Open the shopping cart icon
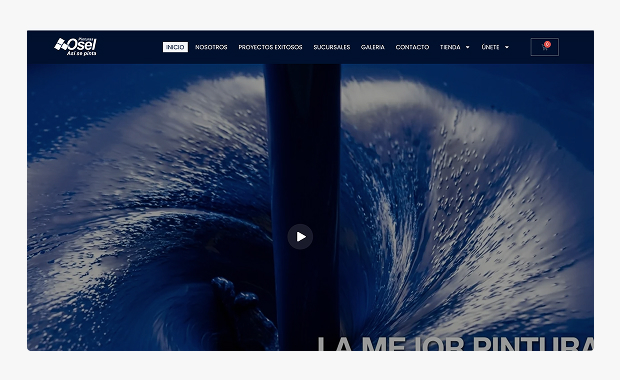The image size is (620, 380). [x=544, y=47]
